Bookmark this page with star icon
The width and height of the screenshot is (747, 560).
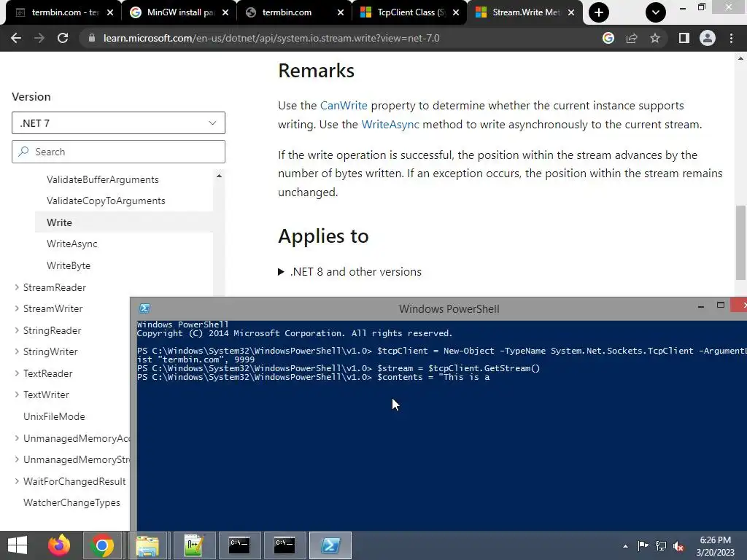click(x=655, y=38)
